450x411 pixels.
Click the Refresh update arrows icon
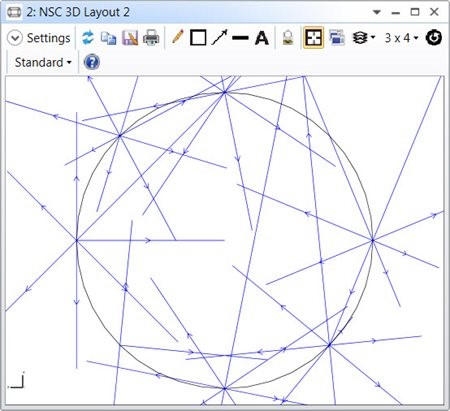88,38
